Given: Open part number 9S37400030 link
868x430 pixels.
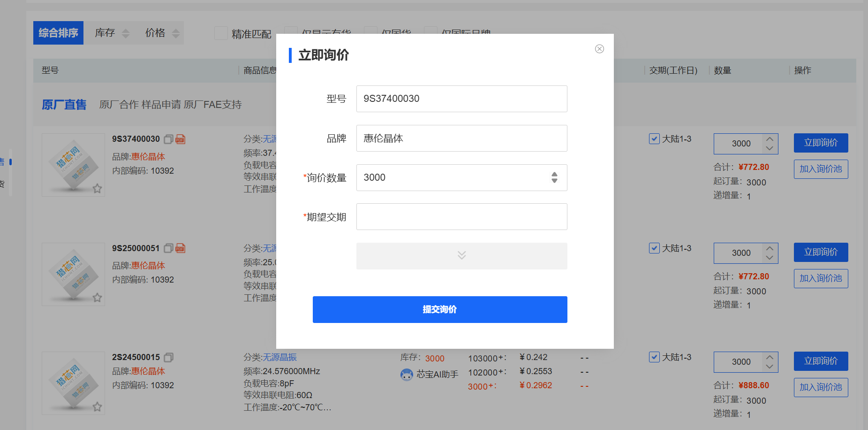Looking at the screenshot, I should [x=136, y=139].
